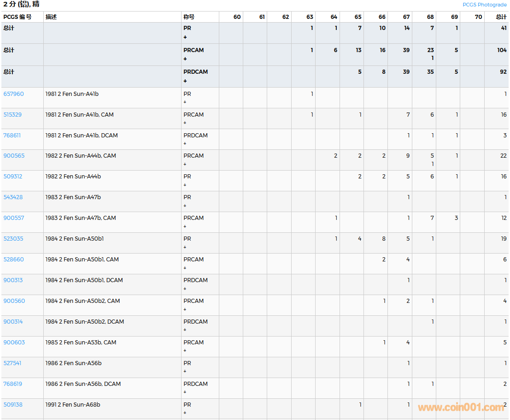
Task: Open PCGS entry 900313
Action: [13, 280]
